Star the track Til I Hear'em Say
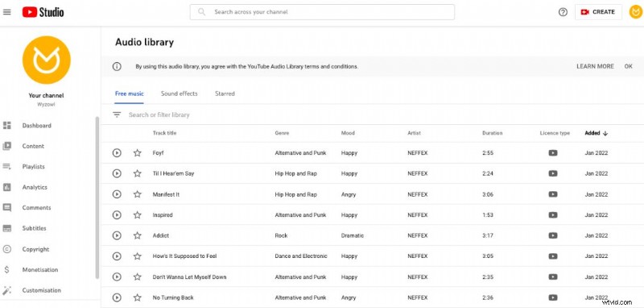644x308 pixels. [137, 173]
